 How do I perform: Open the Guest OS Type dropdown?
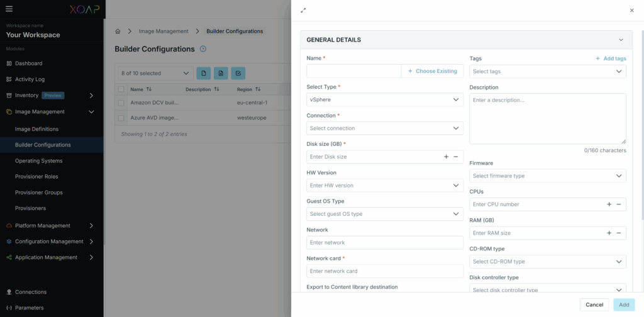pos(385,214)
